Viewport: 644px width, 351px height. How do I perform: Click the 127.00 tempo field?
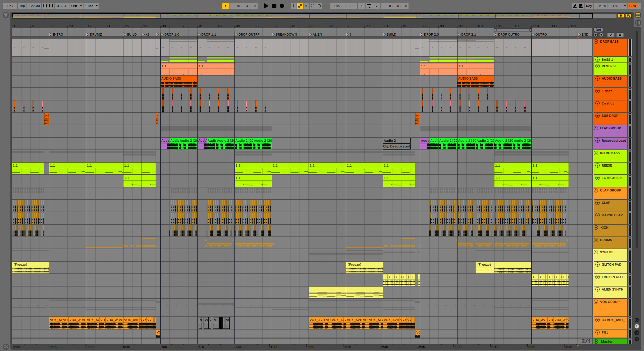[x=34, y=6]
